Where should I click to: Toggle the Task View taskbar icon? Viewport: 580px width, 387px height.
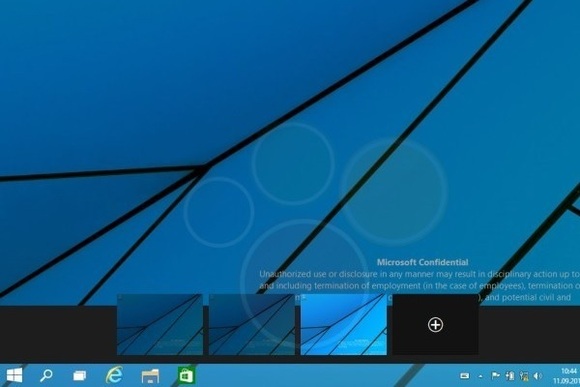click(x=80, y=376)
